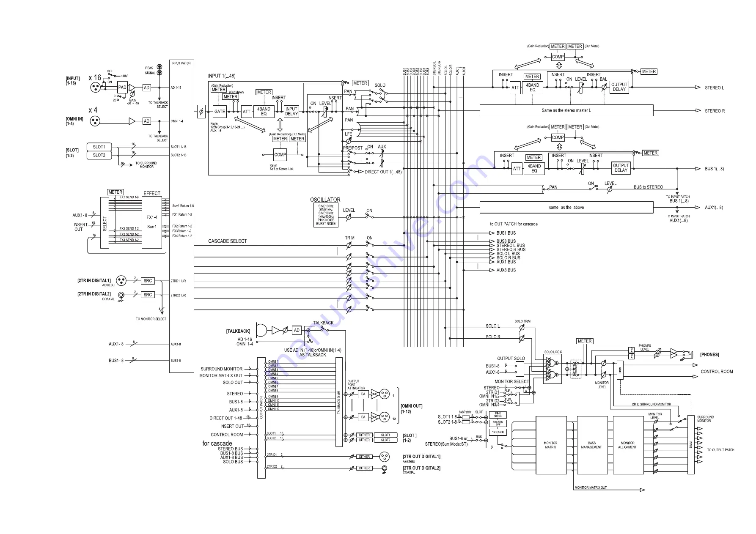Select the OSCILLATOR waveform list block

click(326, 215)
